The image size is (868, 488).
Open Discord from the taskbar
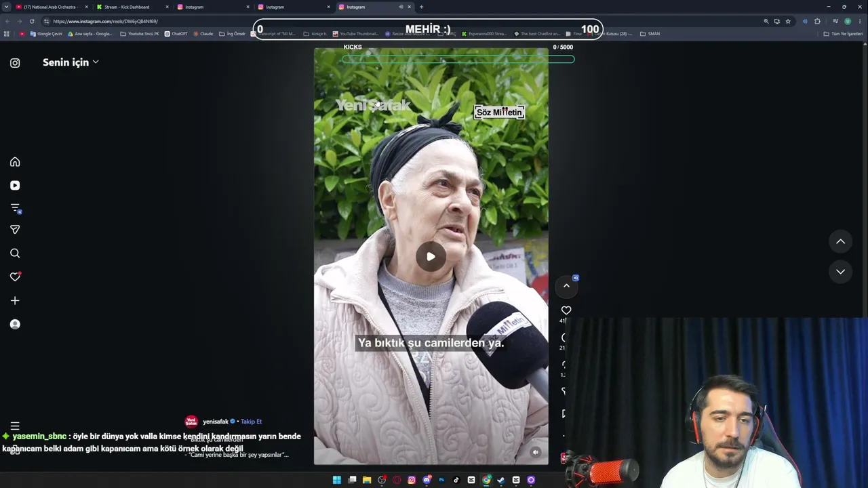click(x=427, y=480)
